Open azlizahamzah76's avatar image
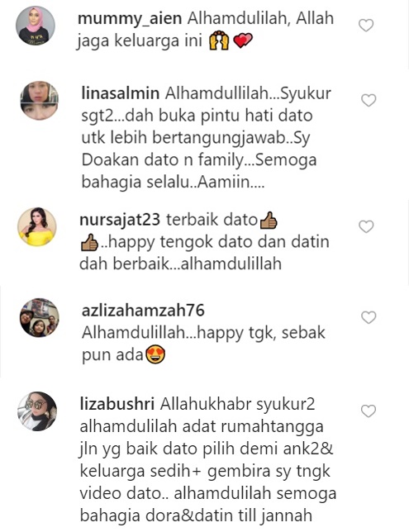The height and width of the screenshot is (532, 409). click(x=39, y=317)
